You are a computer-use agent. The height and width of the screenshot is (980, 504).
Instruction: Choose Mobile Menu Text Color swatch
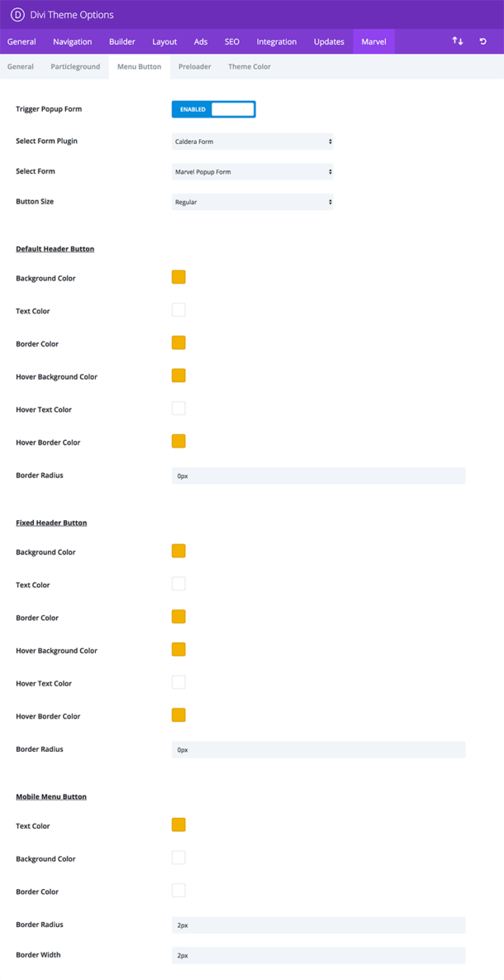178,825
